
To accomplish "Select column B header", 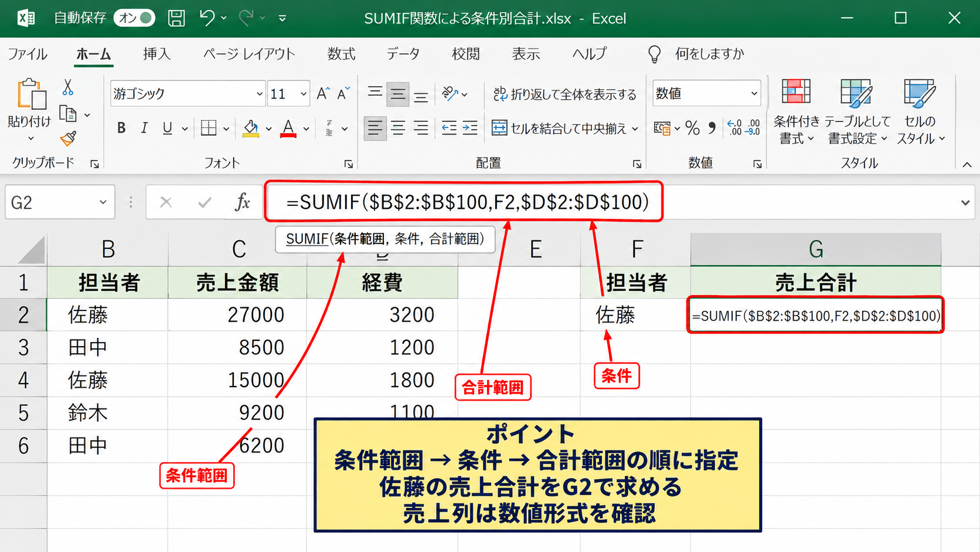I will pos(108,249).
